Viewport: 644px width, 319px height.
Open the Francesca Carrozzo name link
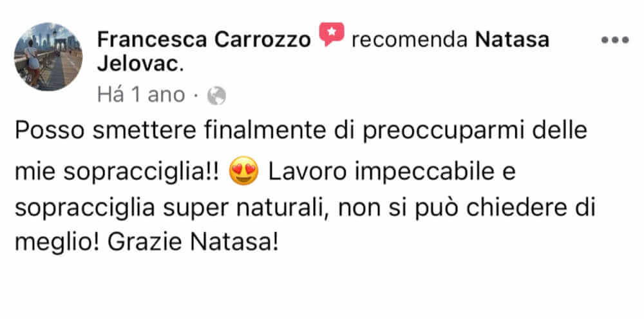[204, 41]
